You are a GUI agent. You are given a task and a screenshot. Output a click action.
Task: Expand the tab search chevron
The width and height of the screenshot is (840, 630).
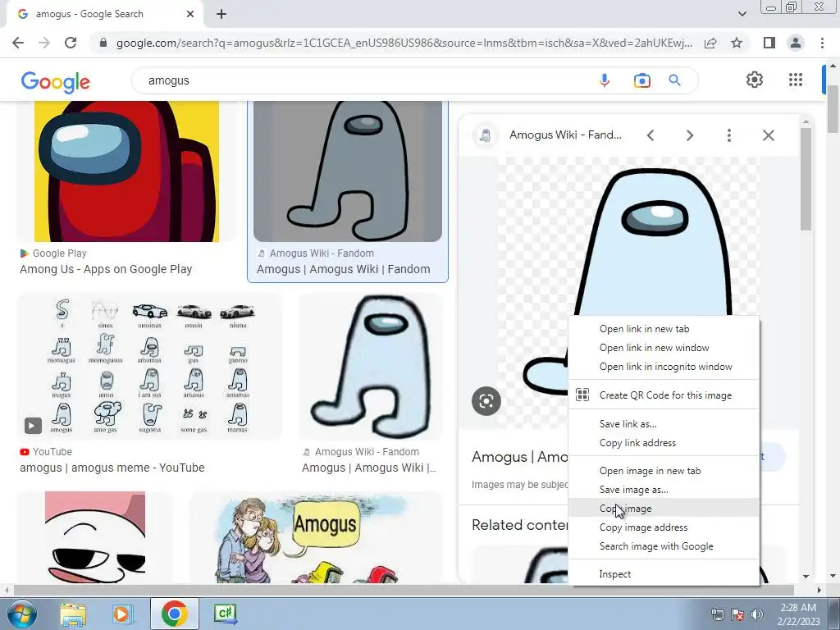tap(742, 15)
